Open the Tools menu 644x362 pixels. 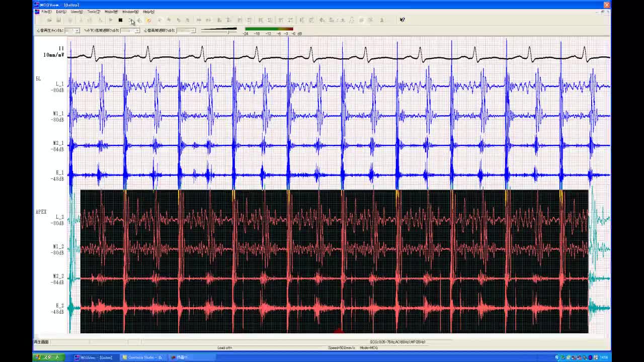(x=93, y=12)
